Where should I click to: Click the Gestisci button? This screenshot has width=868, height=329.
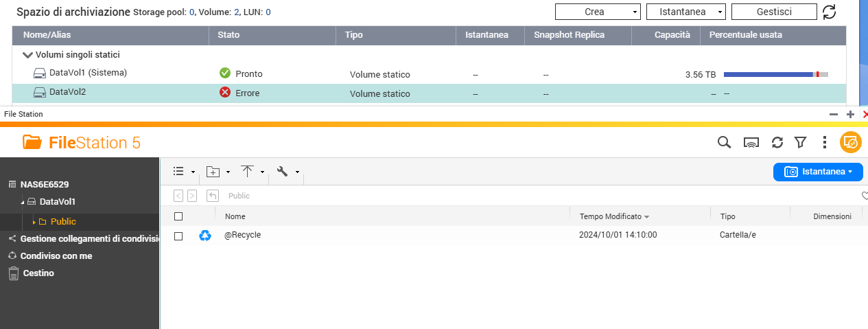coord(774,12)
